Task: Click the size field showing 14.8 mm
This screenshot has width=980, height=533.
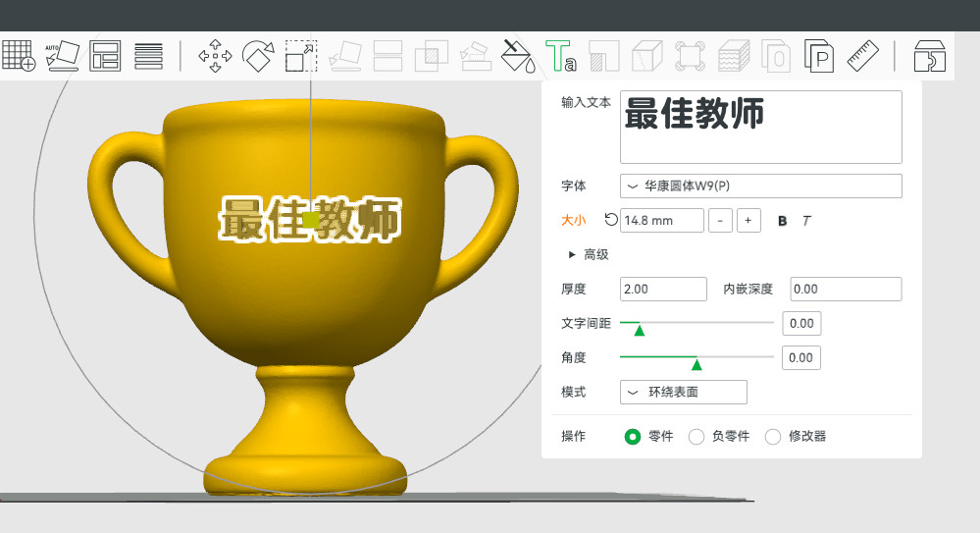Action: 662,220
